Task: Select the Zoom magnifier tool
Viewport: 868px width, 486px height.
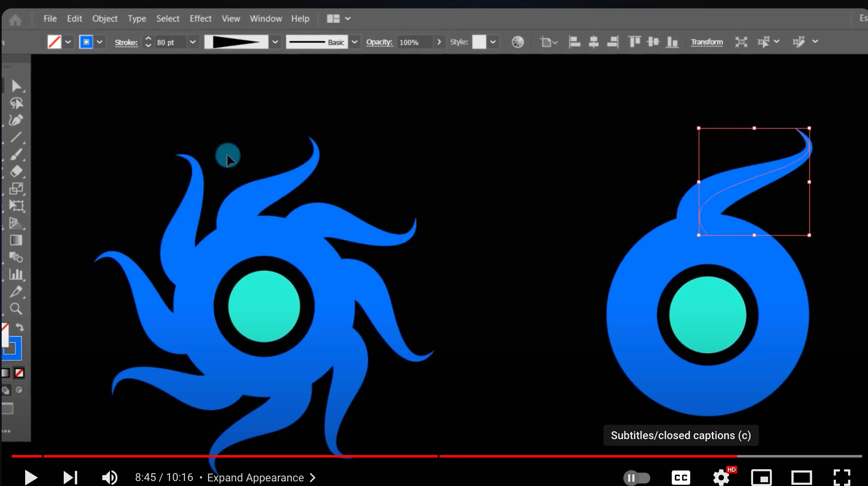Action: click(x=16, y=309)
